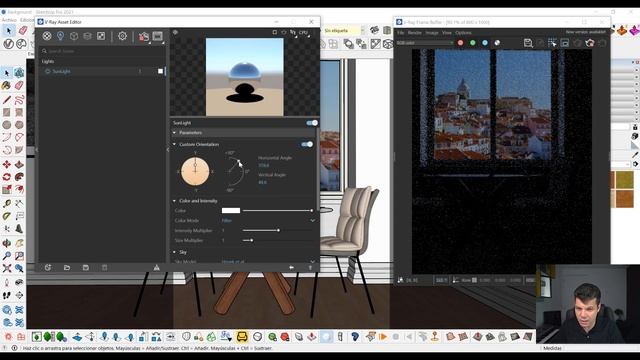
Task: Open the V-Ray Settings gear in Asset Editor
Action: click(122, 36)
